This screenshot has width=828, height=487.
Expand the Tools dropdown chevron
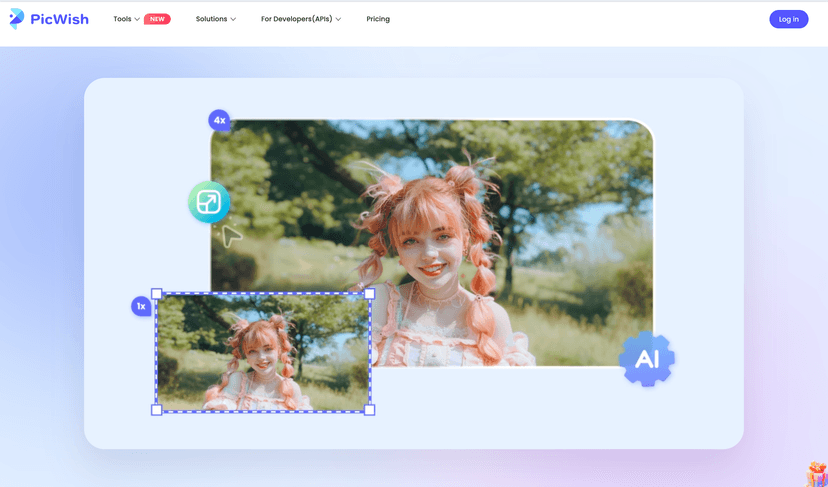tap(137, 19)
